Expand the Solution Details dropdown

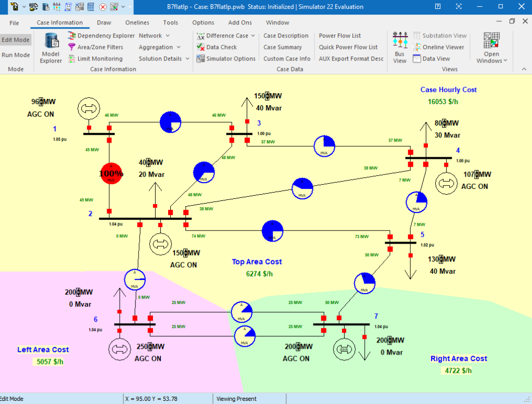click(164, 59)
